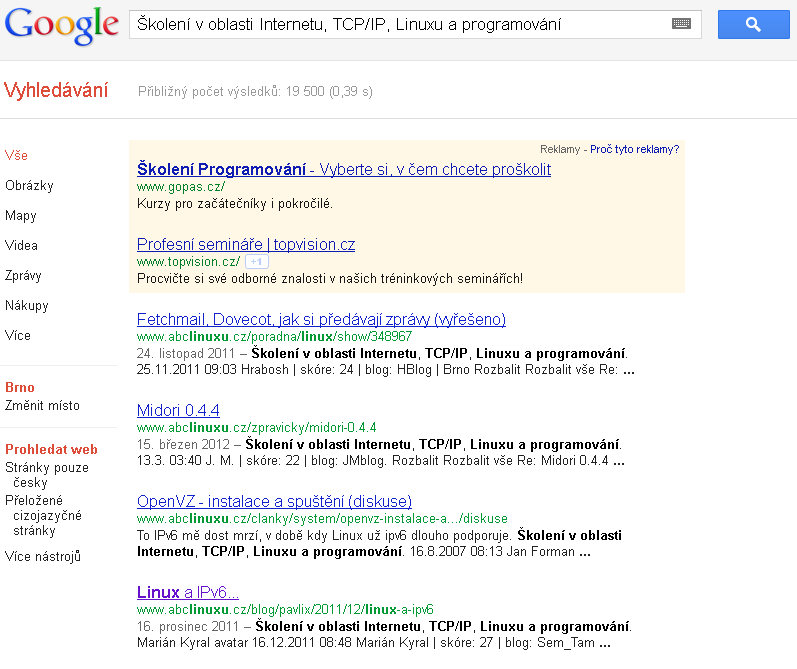Open the on-screen keyboard icon
The height and width of the screenshot is (669, 797).
click(681, 23)
